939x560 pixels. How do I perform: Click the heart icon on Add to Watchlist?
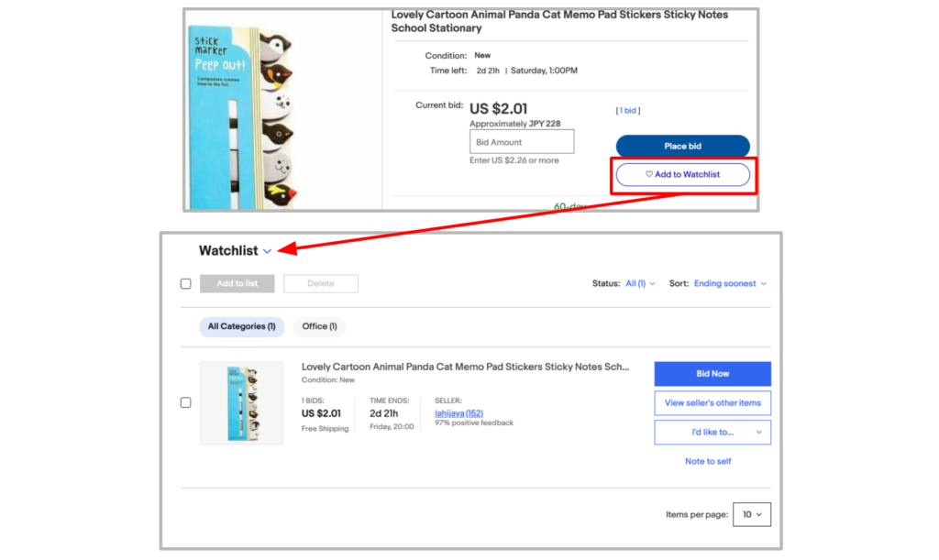pyautogui.click(x=648, y=174)
